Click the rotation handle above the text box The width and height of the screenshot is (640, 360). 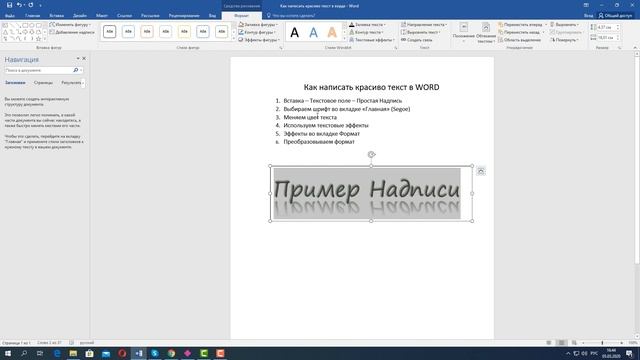pos(371,154)
